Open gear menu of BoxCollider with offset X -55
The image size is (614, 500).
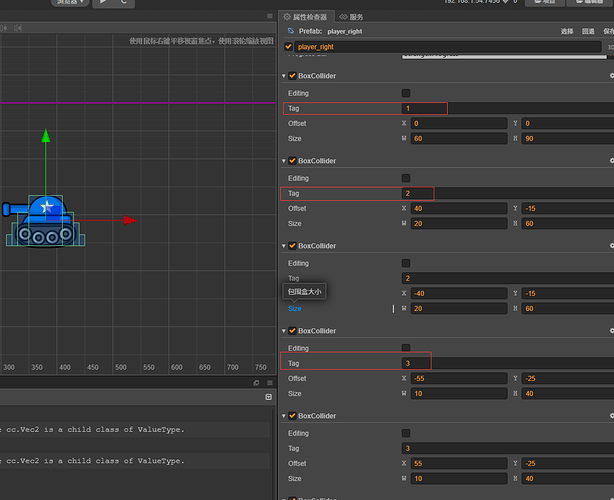point(611,330)
